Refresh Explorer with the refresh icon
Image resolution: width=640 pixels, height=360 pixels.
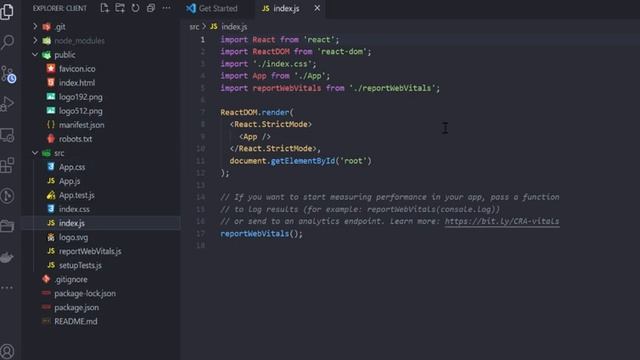coord(135,8)
